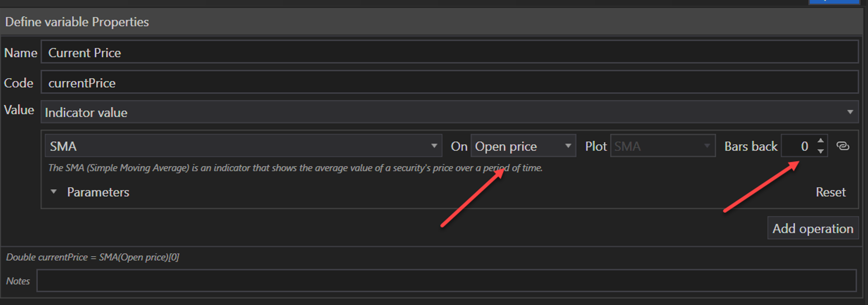The image size is (868, 305).
Task: Click the link icon beside Bars back
Action: (x=843, y=146)
